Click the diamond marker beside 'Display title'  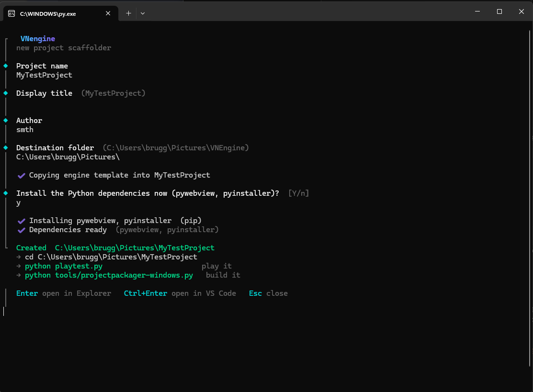(x=6, y=93)
